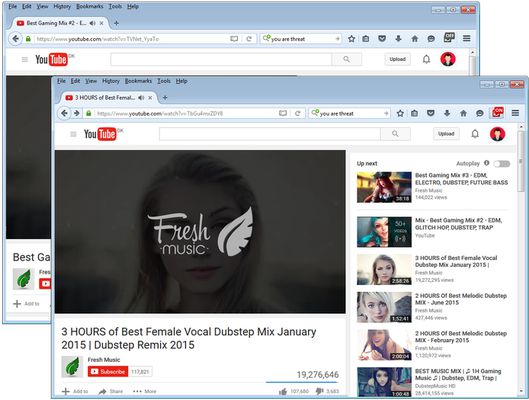Bookmark this page star in front window
Viewport: 529px width, 400px height.
pos(400,113)
